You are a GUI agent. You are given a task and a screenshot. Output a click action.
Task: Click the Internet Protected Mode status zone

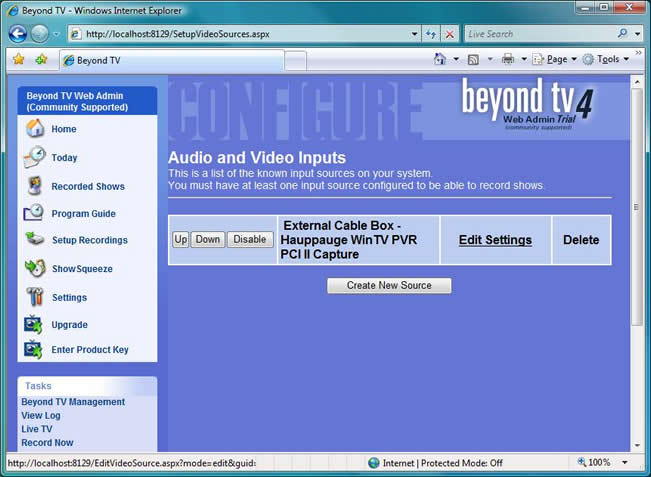tap(435, 463)
